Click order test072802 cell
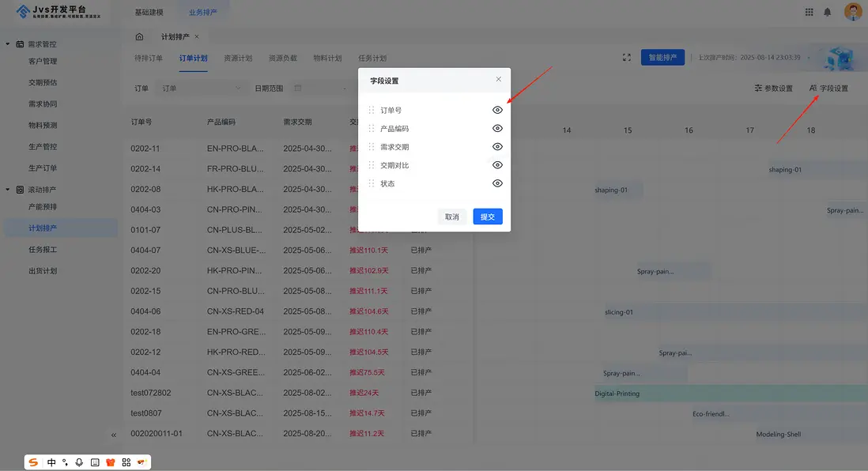Viewport: 868px width, 471px height. (x=150, y=393)
